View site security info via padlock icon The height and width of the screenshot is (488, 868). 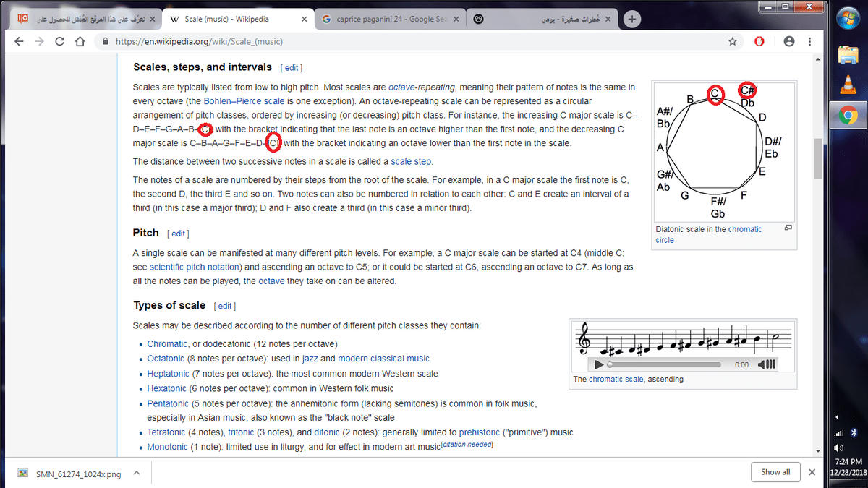pyautogui.click(x=106, y=42)
